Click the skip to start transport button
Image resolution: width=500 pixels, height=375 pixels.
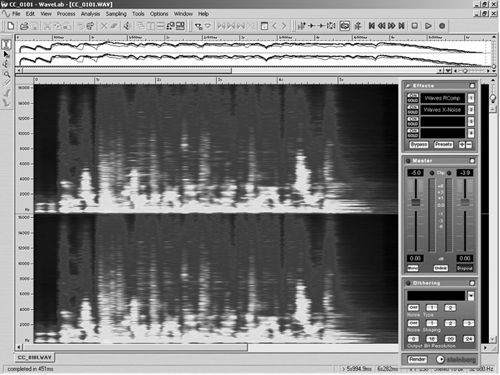[372, 26]
